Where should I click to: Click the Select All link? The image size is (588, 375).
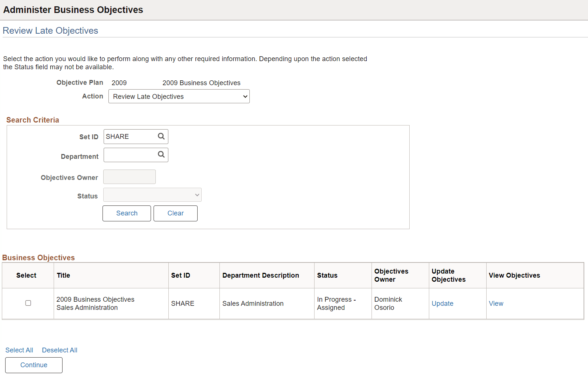[x=19, y=350]
